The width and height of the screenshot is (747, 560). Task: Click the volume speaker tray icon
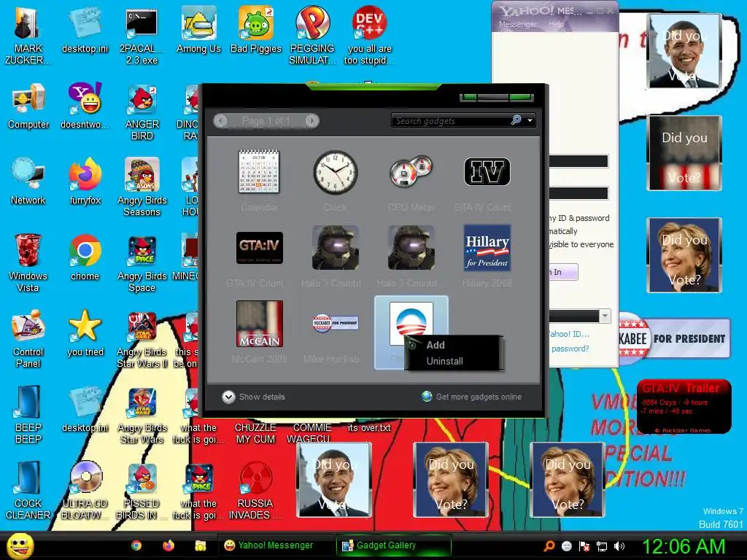619,545
